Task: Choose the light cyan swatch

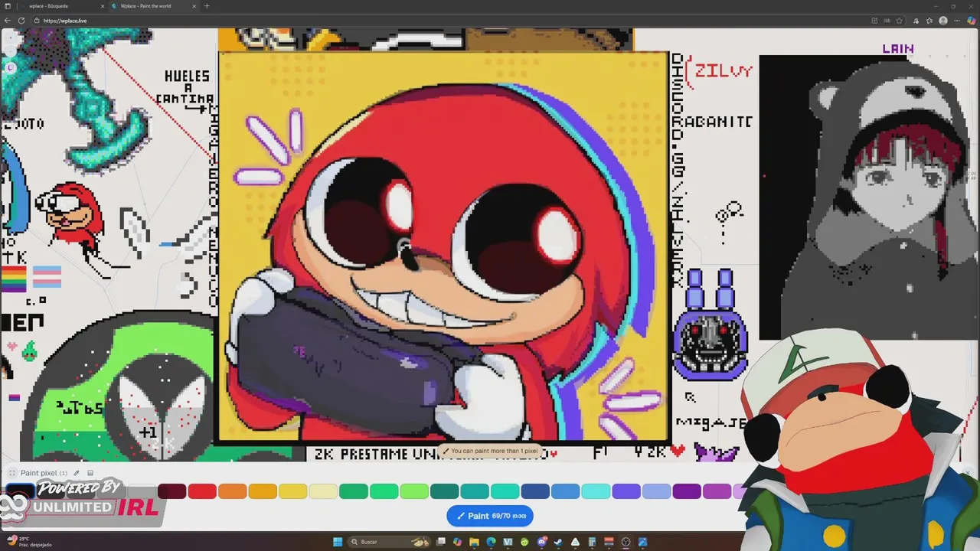Action: coord(596,491)
